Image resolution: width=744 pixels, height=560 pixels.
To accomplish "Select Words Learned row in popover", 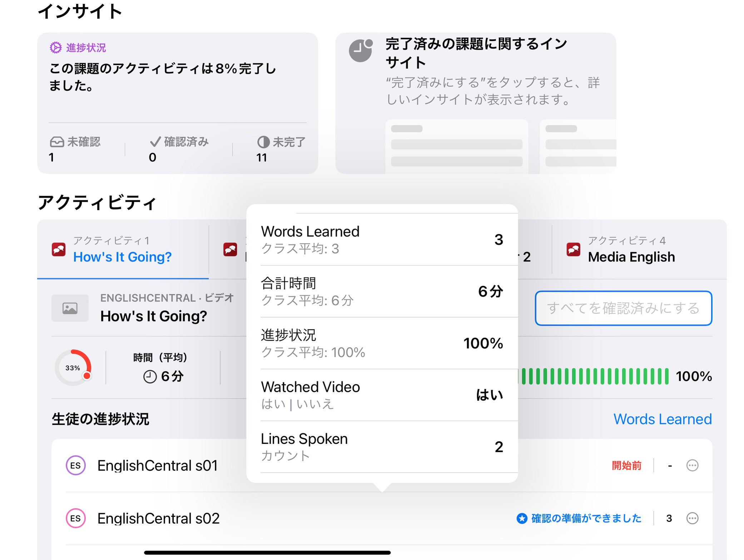I will point(382,240).
